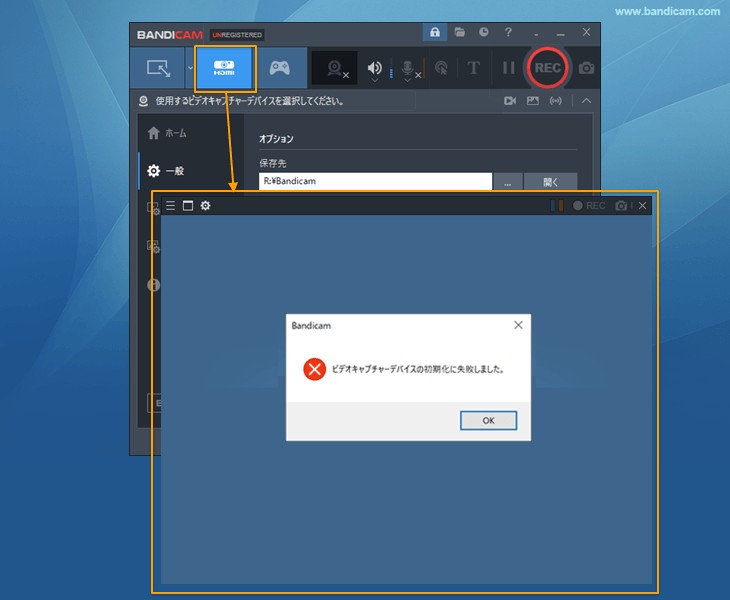Open the output folder icon in title bar
Viewport: 730px width, 600px height.
pyautogui.click(x=460, y=32)
